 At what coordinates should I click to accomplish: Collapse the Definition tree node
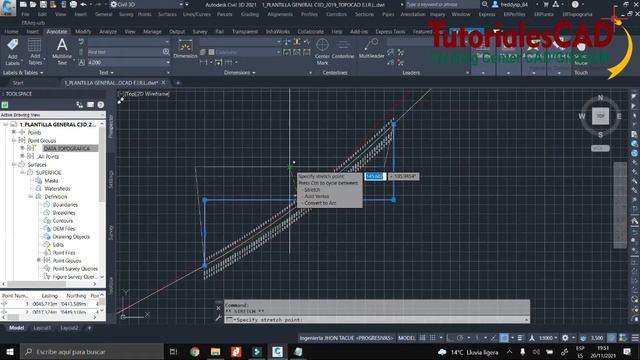[x=31, y=196]
